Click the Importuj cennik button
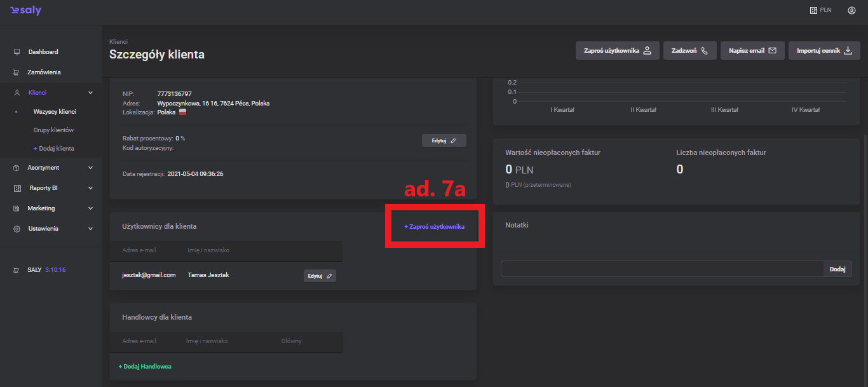 824,51
